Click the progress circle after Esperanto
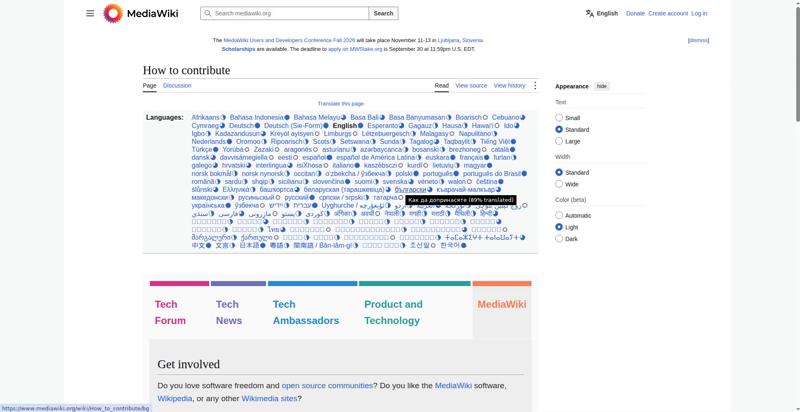The height and width of the screenshot is (412, 800). coord(402,125)
